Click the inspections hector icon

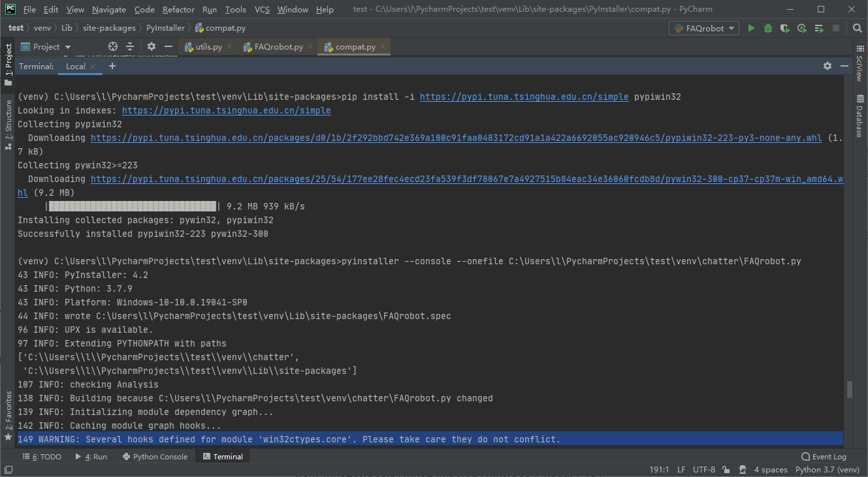coord(743,470)
